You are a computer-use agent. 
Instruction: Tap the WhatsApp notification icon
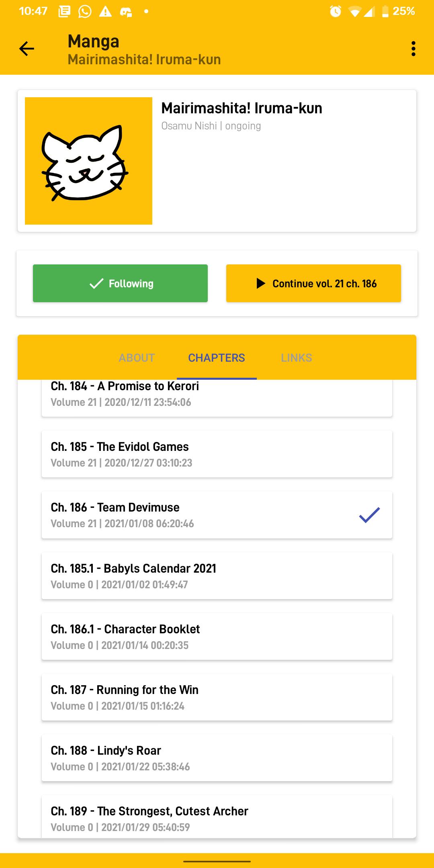point(84,12)
